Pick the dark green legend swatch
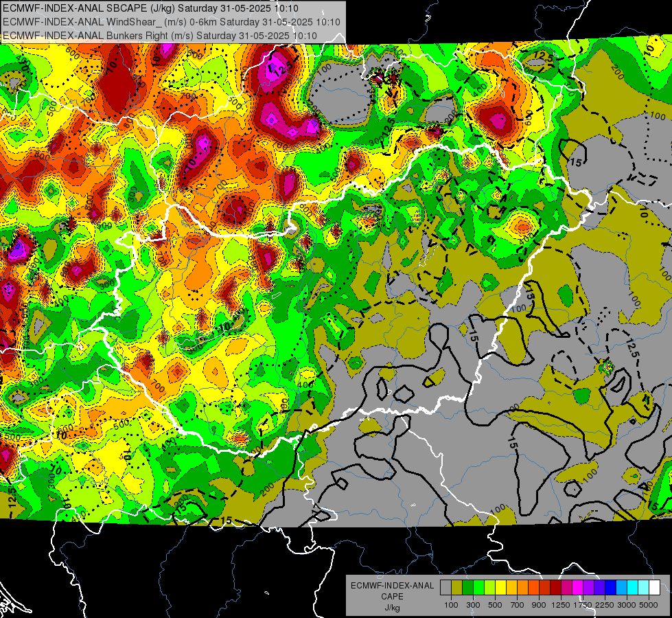Image resolution: width=672 pixels, height=618 pixels. pos(467,588)
